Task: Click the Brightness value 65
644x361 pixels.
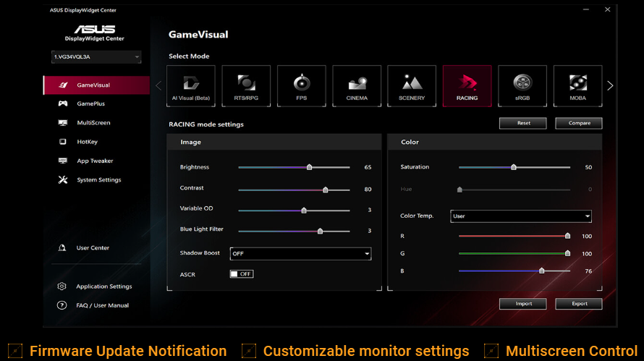Action: click(x=368, y=167)
